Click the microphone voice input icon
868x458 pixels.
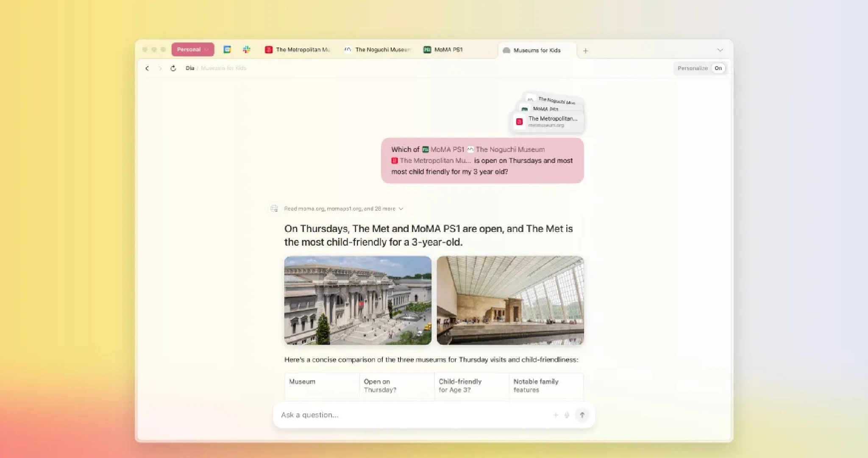click(x=567, y=415)
